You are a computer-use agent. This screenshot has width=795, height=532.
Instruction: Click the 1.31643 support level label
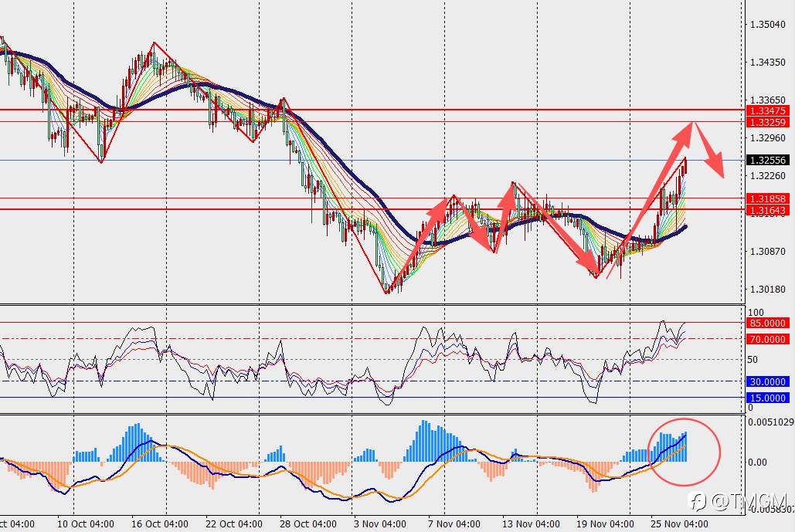click(x=768, y=210)
